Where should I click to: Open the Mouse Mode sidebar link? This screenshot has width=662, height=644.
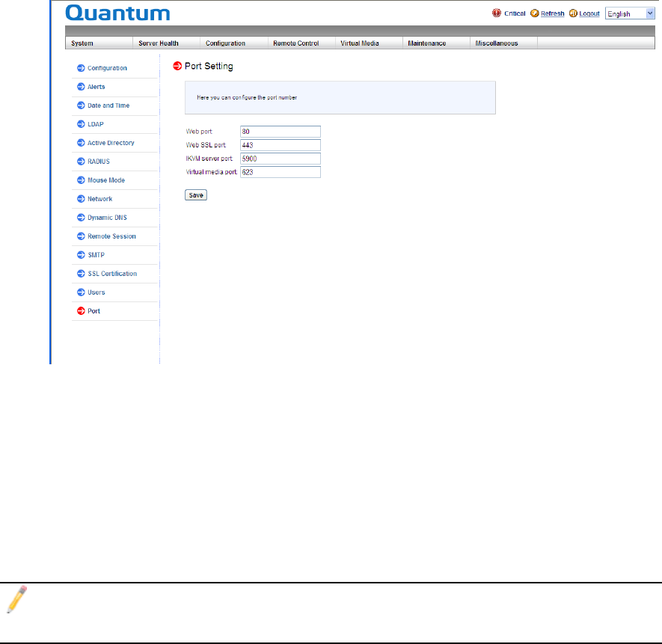coord(106,180)
